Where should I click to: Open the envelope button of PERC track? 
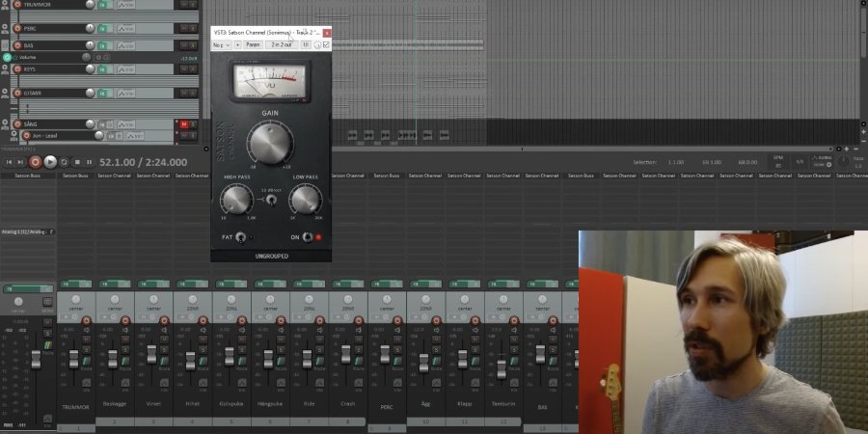click(x=126, y=29)
